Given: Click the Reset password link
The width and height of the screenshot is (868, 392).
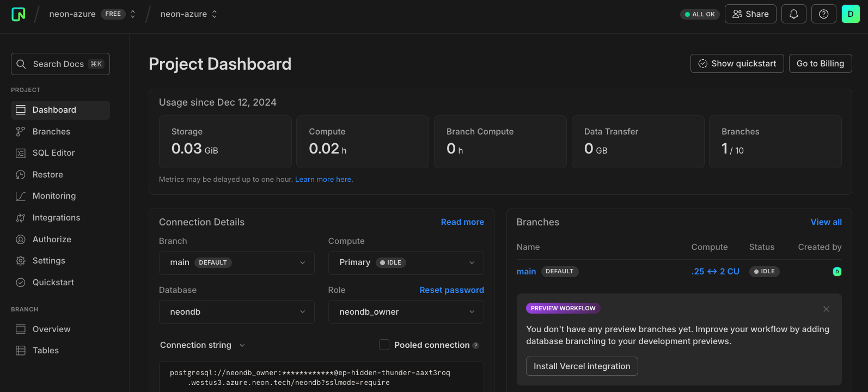Looking at the screenshot, I should pyautogui.click(x=451, y=290).
